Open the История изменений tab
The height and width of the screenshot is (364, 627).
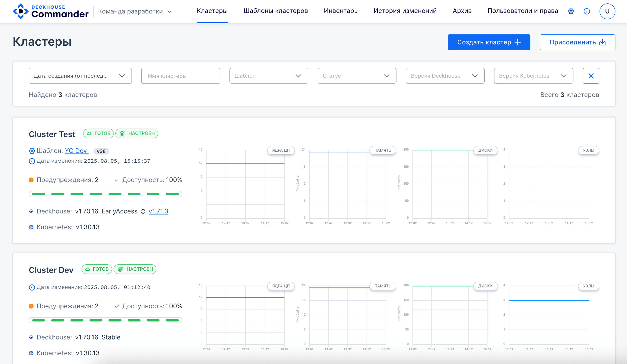click(405, 11)
